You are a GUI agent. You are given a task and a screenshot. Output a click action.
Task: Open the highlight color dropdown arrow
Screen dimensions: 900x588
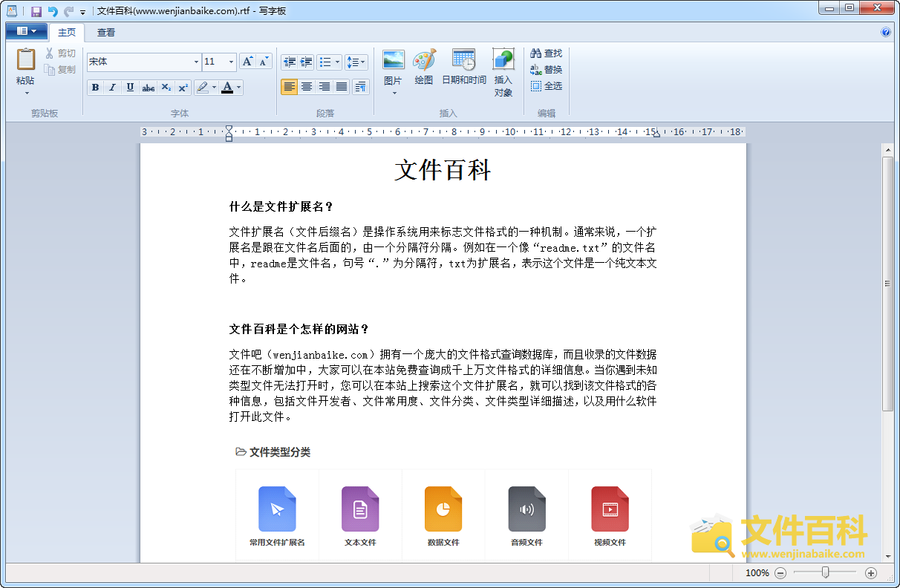coord(214,88)
